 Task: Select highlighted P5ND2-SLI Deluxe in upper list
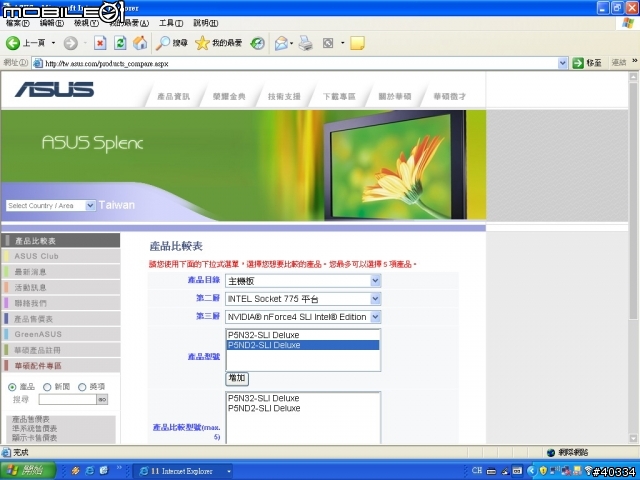pos(302,345)
